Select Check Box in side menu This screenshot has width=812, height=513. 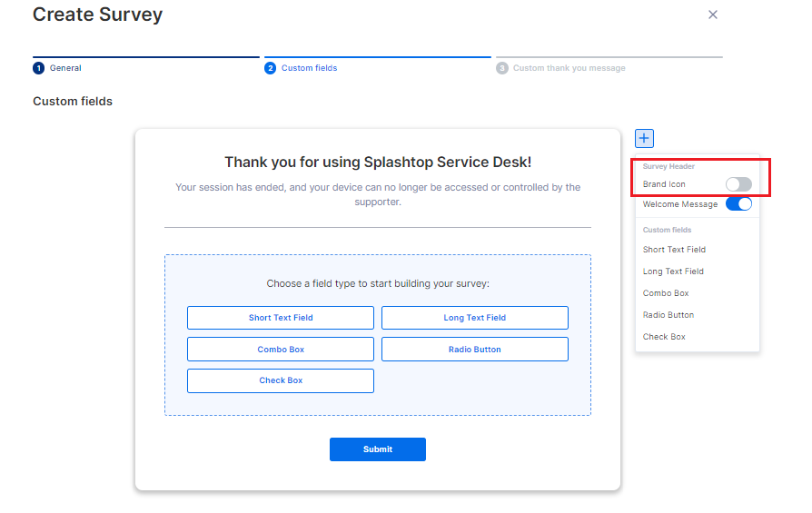664,337
